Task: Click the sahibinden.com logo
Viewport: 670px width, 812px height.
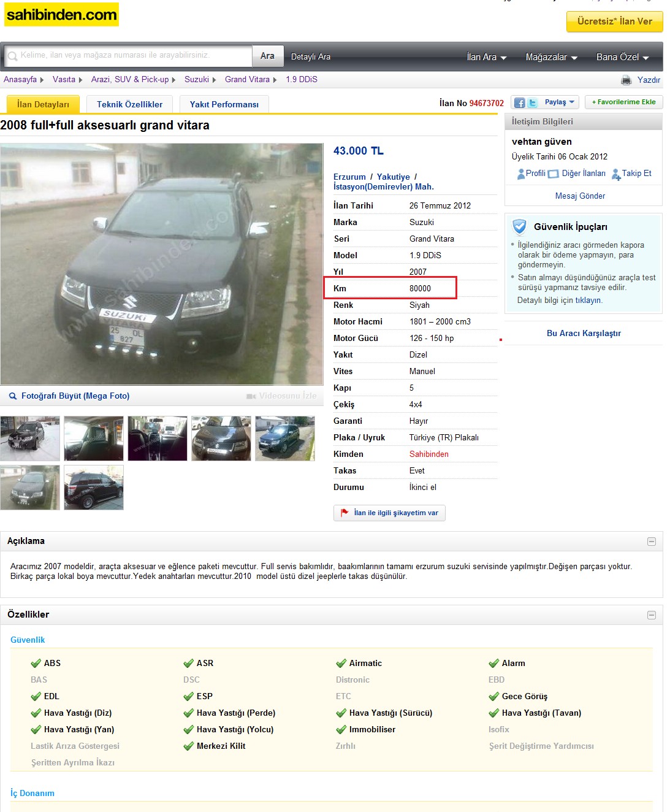Action: 61,15
